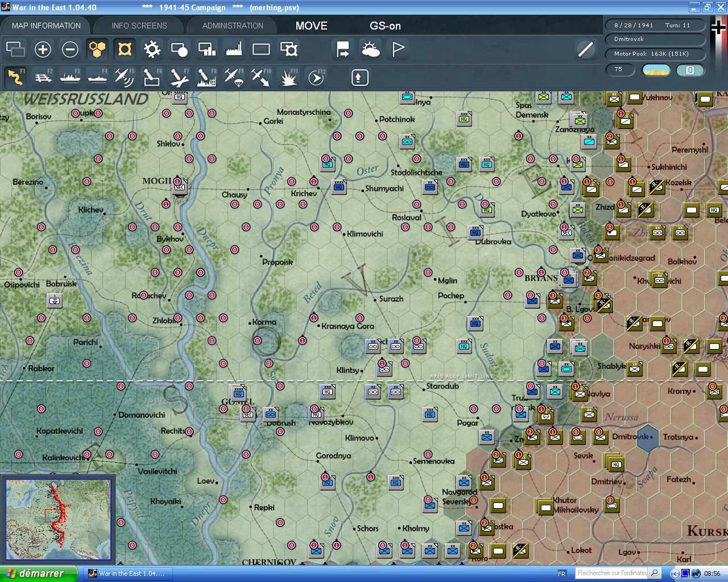The height and width of the screenshot is (582, 728).
Task: Select the security unit counter at Mogilev
Action: 180,186
